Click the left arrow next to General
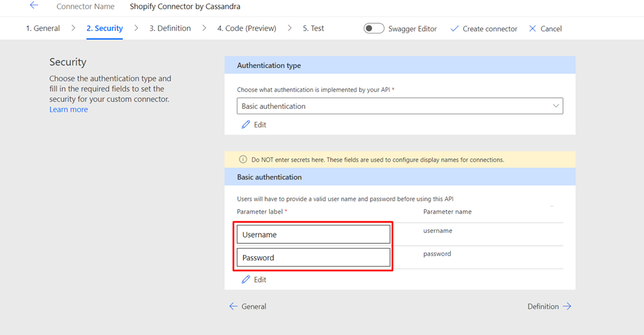This screenshot has width=644, height=335. click(234, 306)
